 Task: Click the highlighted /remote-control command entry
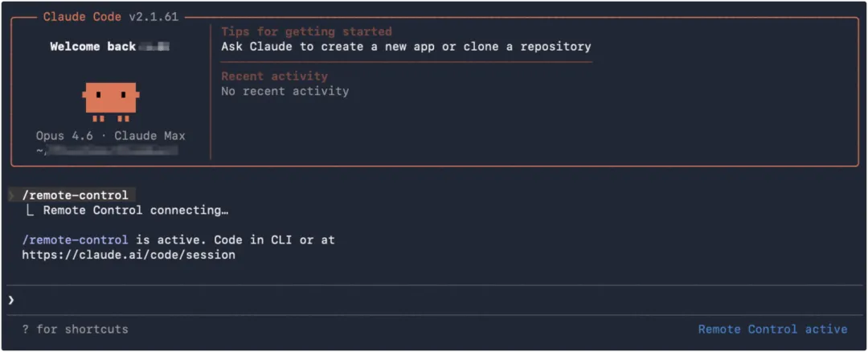click(76, 195)
